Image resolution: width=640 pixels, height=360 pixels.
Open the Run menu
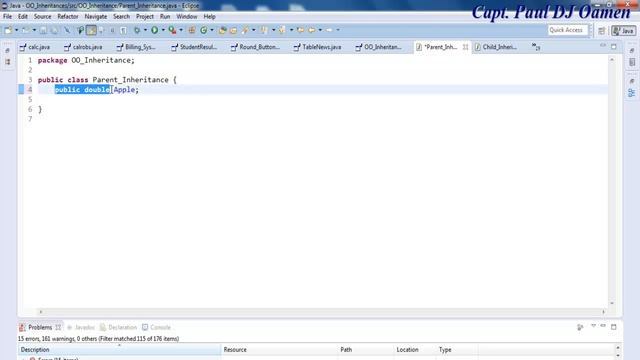click(165, 17)
